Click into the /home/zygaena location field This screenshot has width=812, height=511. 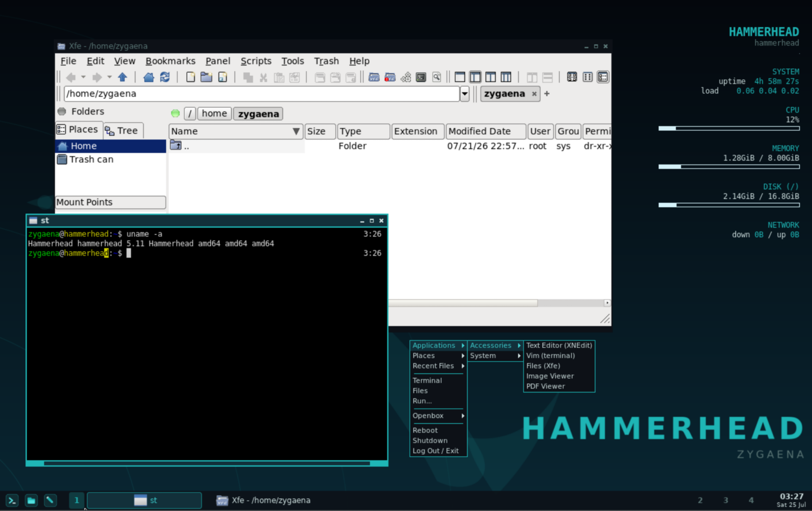[262, 94]
